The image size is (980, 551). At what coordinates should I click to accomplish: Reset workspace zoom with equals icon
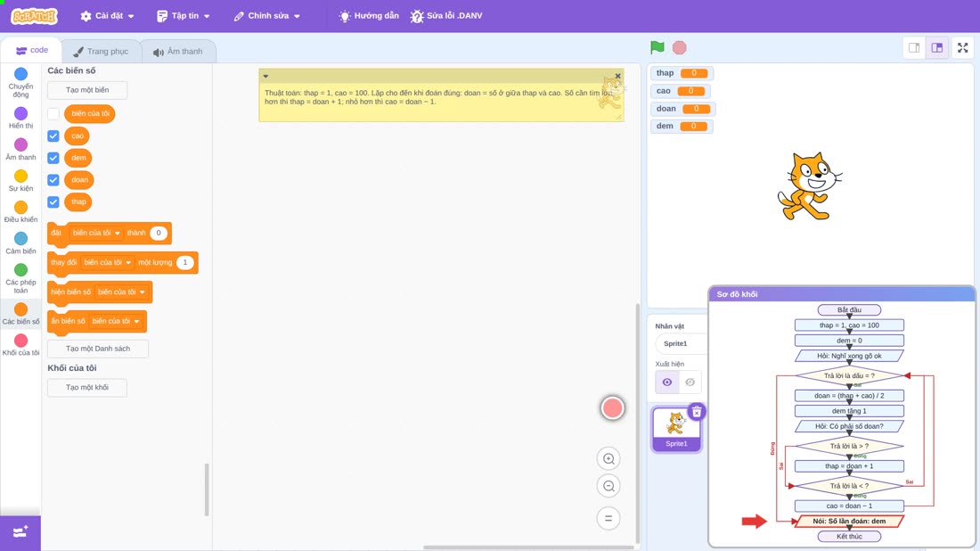(x=608, y=519)
